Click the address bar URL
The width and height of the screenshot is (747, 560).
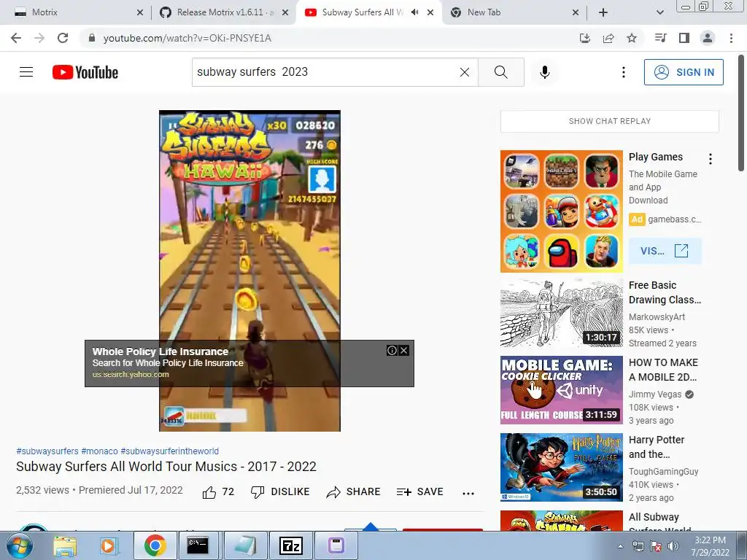coord(187,38)
